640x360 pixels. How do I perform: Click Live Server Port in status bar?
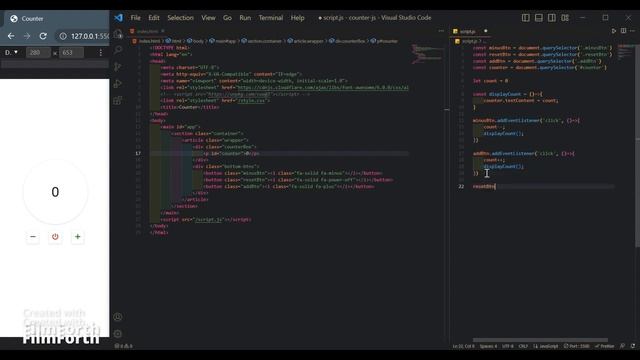[576, 346]
